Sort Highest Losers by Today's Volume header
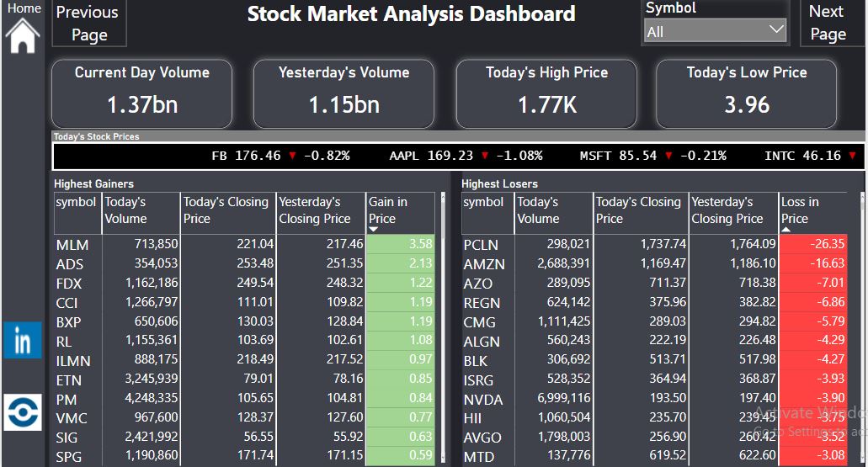868x467 pixels. click(554, 213)
